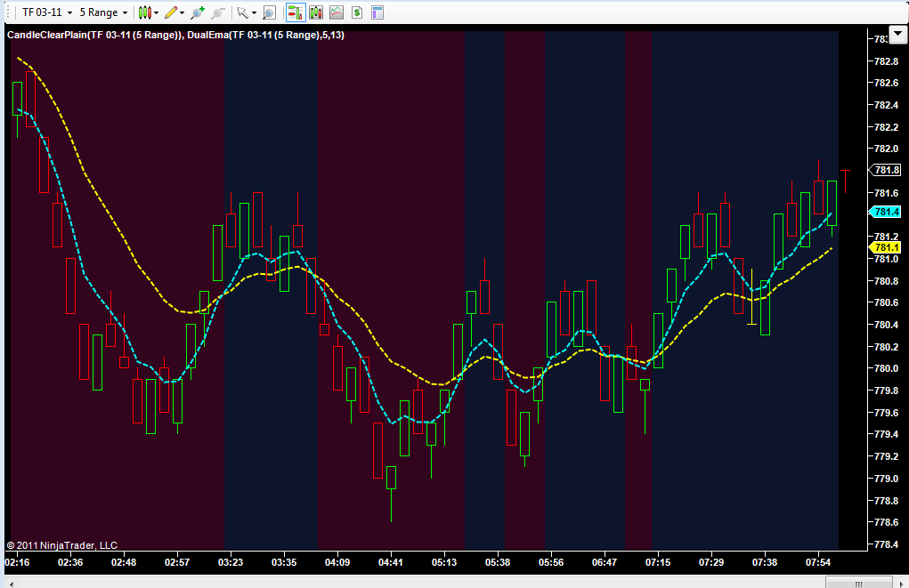Toggle the Chart Trader panel icon

(x=296, y=12)
